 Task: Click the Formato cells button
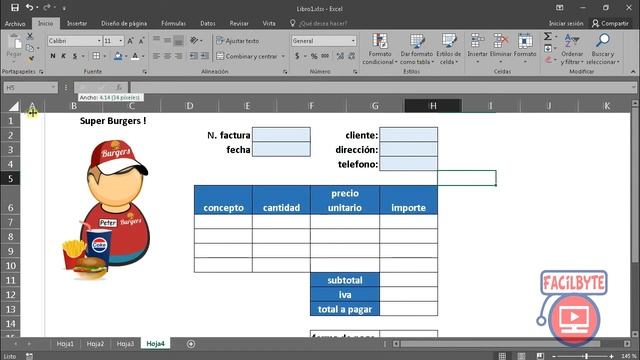click(525, 49)
